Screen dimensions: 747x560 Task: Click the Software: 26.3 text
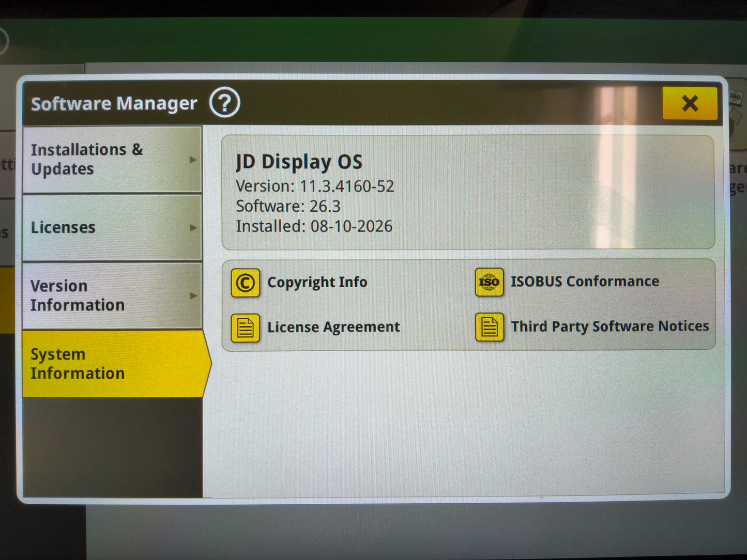click(288, 207)
